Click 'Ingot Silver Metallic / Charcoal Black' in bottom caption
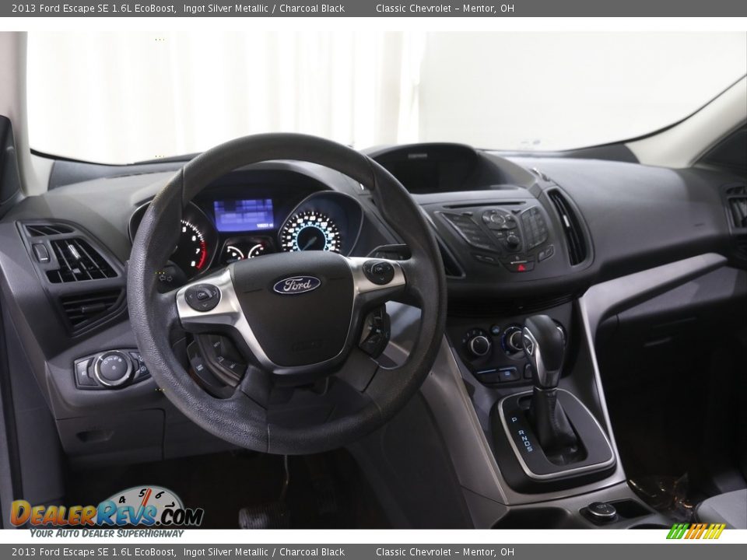The width and height of the screenshot is (747, 560). 264,552
